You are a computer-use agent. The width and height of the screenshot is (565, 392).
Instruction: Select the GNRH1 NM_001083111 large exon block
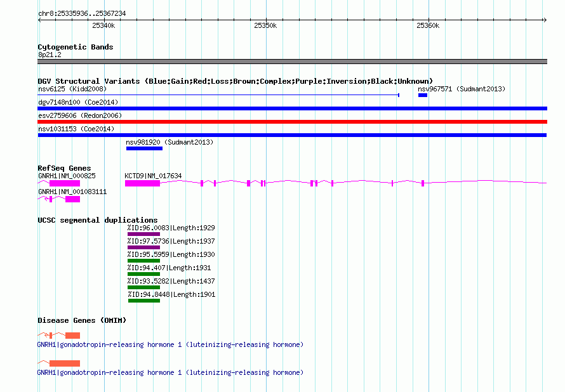pos(72,199)
